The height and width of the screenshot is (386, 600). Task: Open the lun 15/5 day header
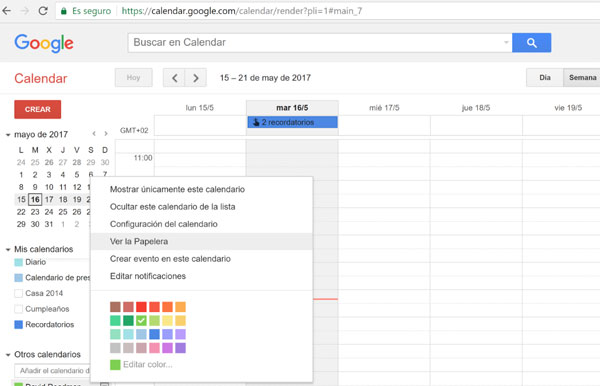200,108
